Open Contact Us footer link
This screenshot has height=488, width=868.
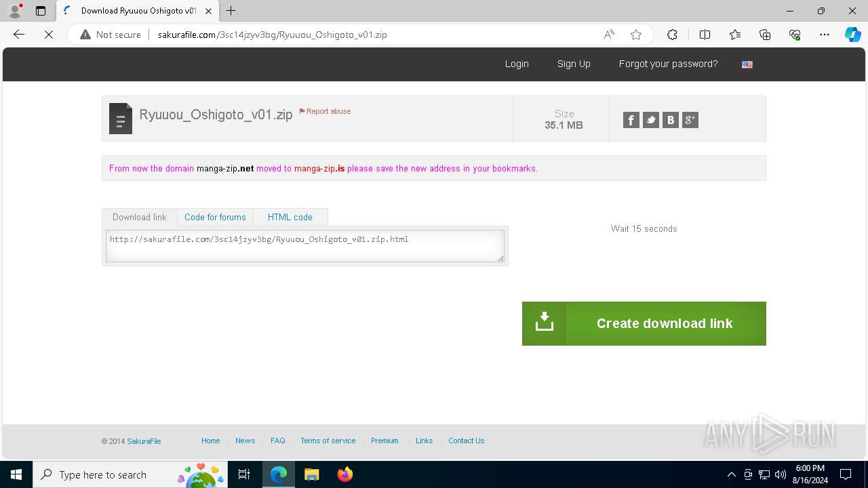[x=466, y=441]
